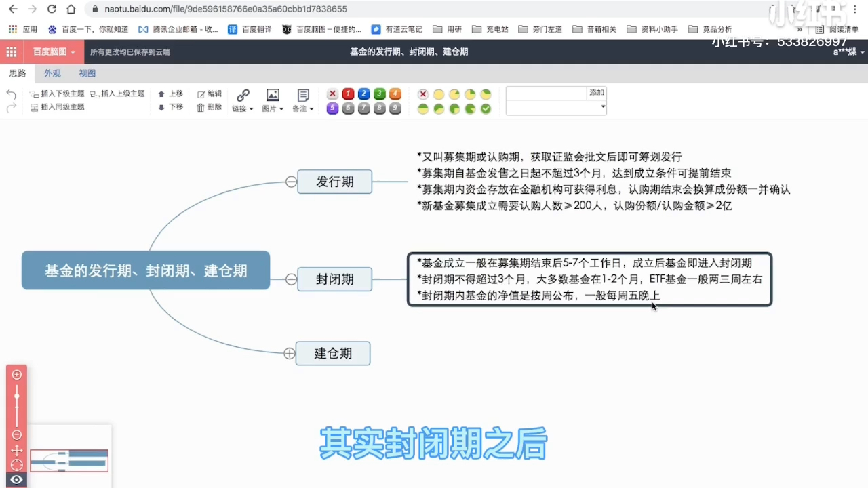Open the 有道云笔记 bookmark
868x488 pixels.
[x=397, y=29]
